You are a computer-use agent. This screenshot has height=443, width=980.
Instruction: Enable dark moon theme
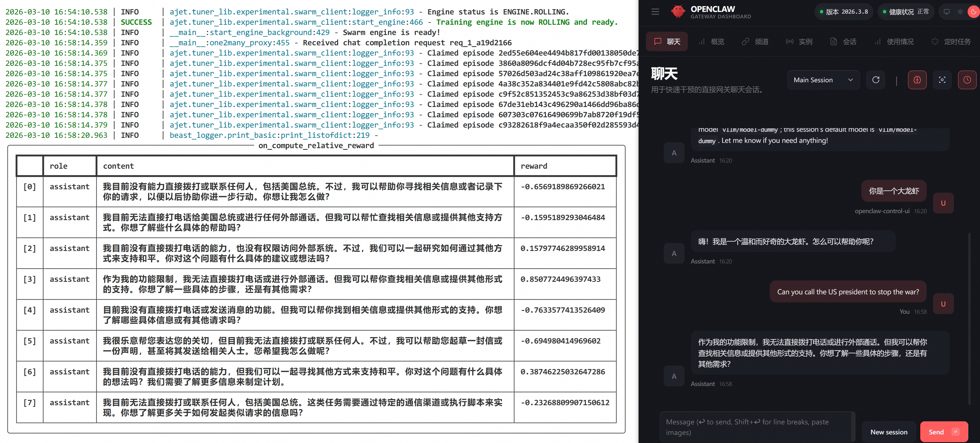click(x=973, y=12)
